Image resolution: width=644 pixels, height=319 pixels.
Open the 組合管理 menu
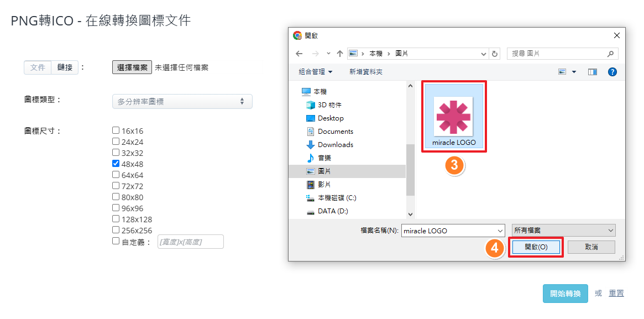[x=316, y=72]
